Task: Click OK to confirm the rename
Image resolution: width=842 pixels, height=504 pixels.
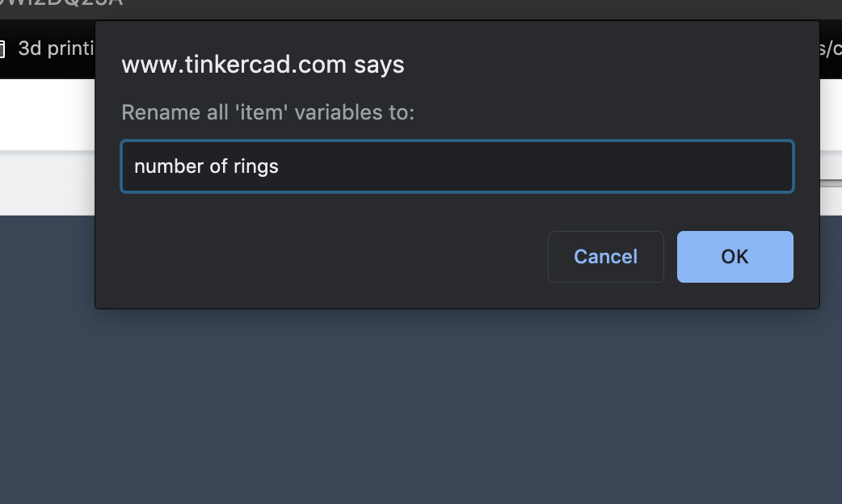Action: coord(735,257)
